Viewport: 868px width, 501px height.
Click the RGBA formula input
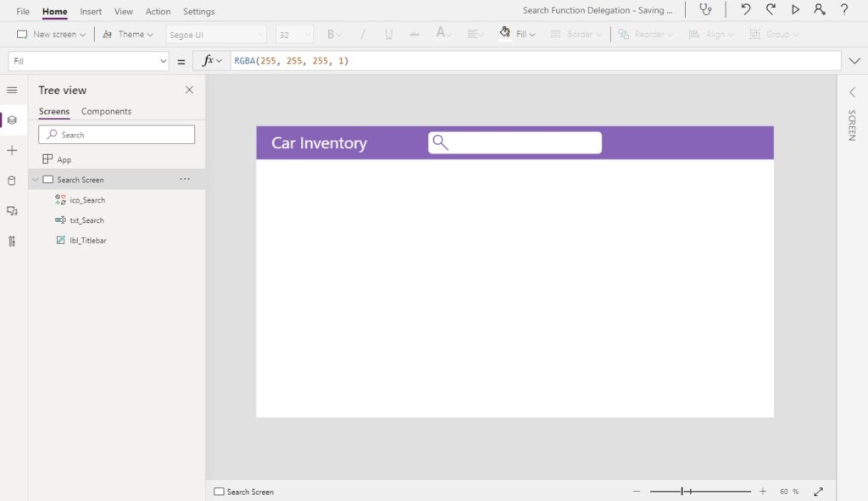pos(536,61)
